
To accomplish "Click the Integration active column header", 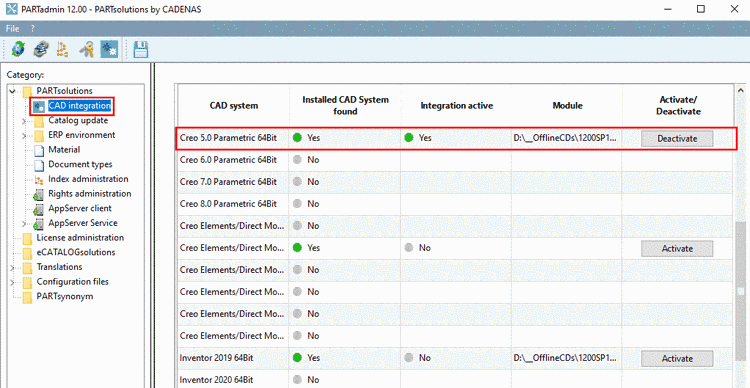I will pyautogui.click(x=456, y=106).
